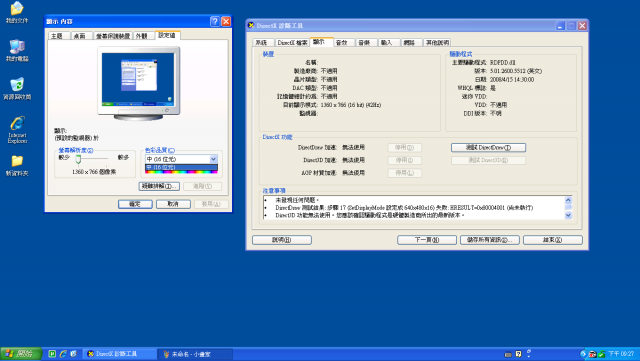Click the screen resolution slider thumb
The height and width of the screenshot is (361, 640).
pos(78,159)
